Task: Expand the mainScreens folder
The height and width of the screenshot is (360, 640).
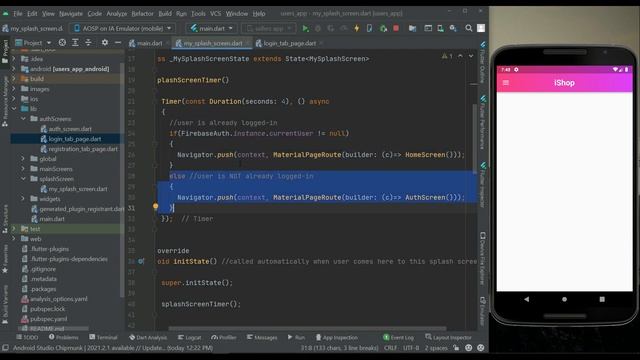Action: [23, 169]
